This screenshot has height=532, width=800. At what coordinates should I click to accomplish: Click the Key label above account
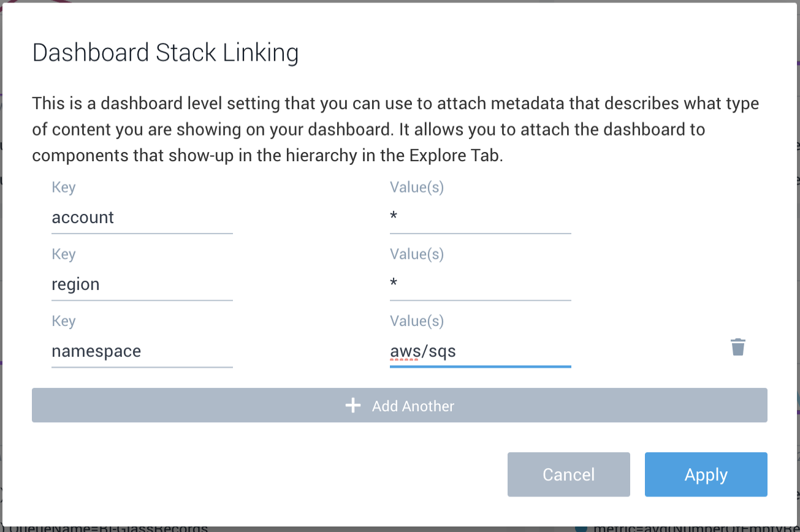[x=63, y=187]
